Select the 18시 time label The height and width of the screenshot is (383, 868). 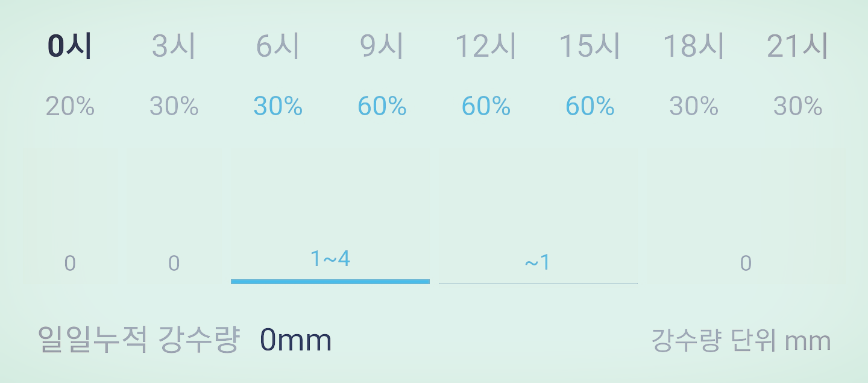click(694, 46)
